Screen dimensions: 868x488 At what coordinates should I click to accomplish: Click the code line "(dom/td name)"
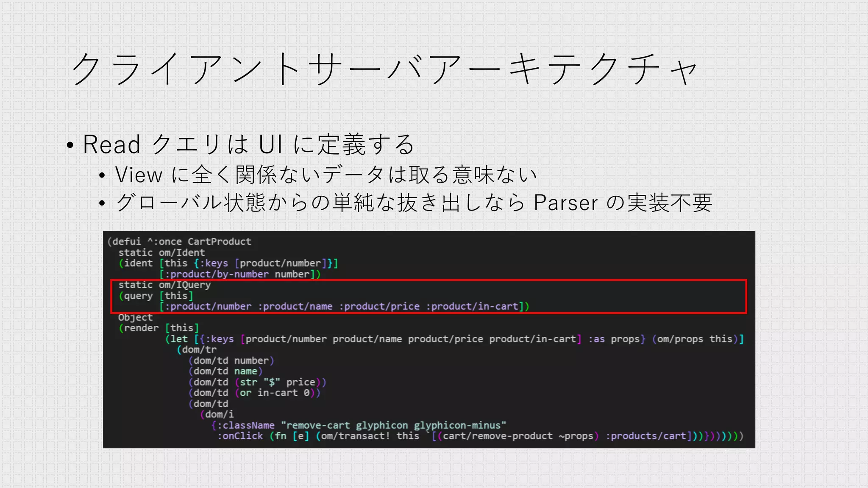pos(225,371)
